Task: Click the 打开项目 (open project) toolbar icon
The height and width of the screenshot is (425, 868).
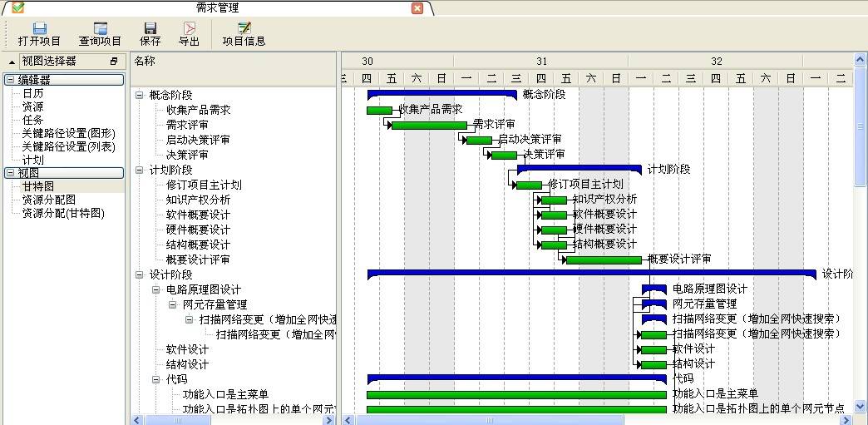Action: [39, 28]
